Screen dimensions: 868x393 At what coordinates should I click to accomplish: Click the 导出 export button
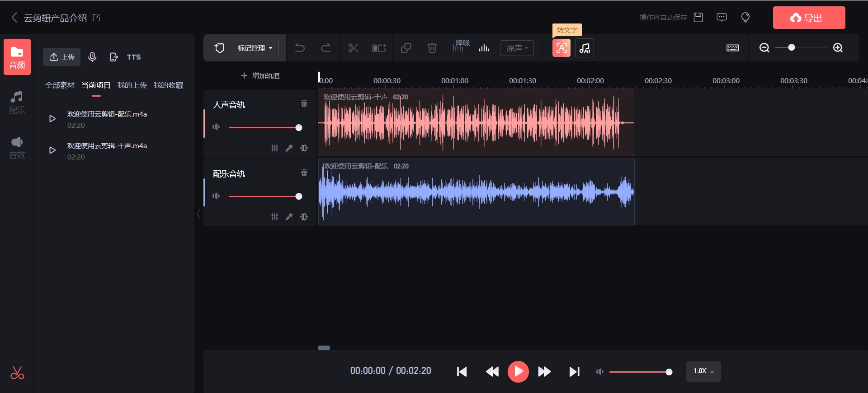pyautogui.click(x=809, y=18)
